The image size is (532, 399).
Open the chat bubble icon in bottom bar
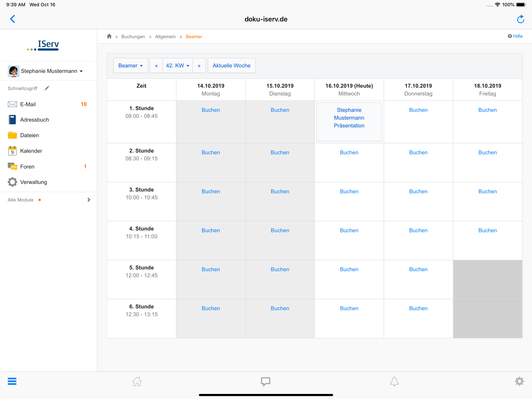[x=266, y=381]
